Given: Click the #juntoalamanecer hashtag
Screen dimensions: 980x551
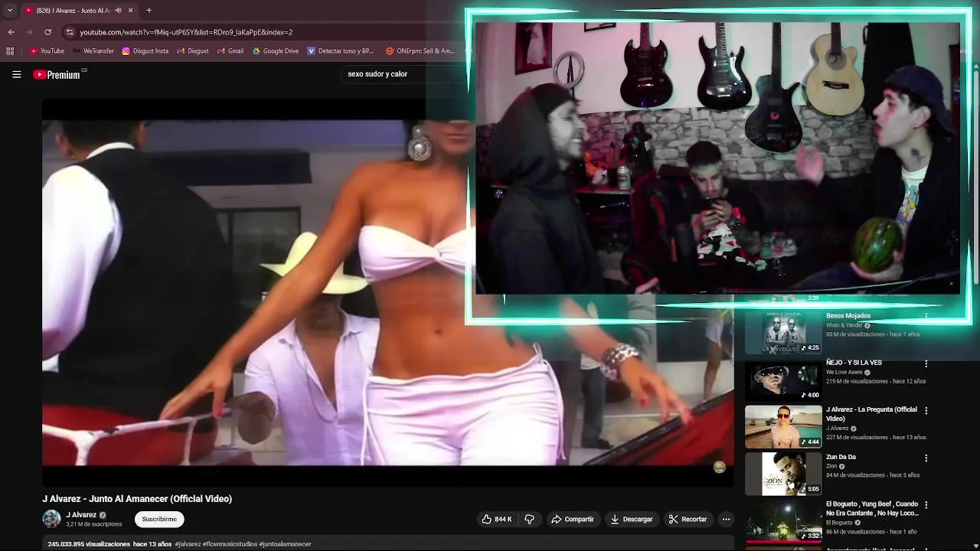Looking at the screenshot, I should click(x=285, y=544).
